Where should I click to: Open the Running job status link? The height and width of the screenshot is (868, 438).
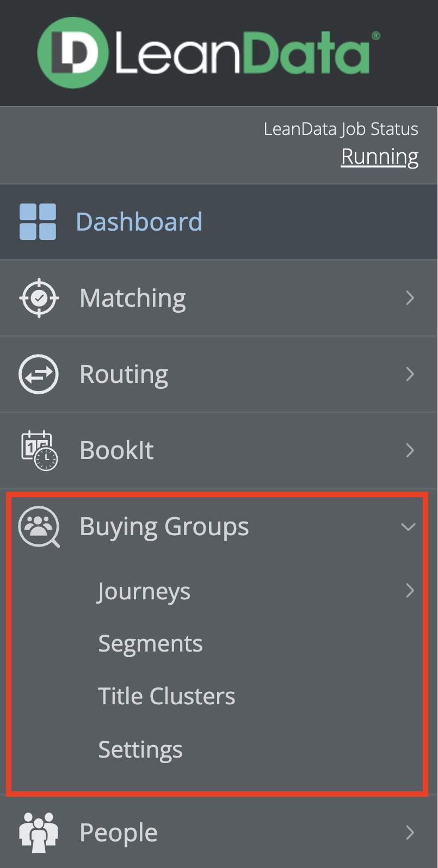(x=379, y=157)
